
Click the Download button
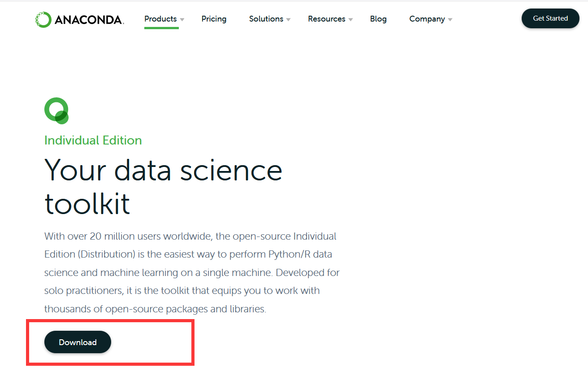[x=78, y=342]
